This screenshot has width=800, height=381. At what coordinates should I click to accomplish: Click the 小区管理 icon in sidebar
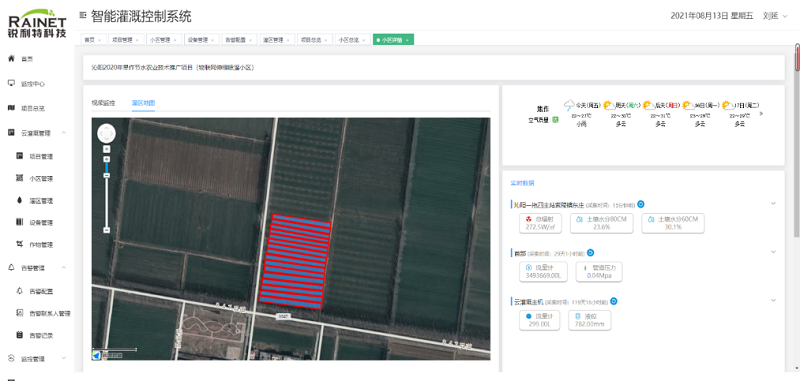click(x=19, y=178)
